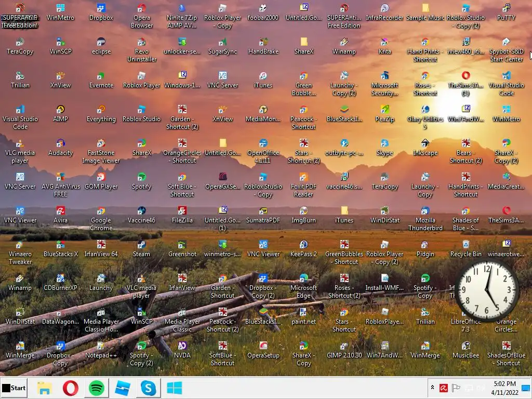Click the Microsoft Edge desktop shortcut
The height and width of the screenshot is (399, 532).
303,286
